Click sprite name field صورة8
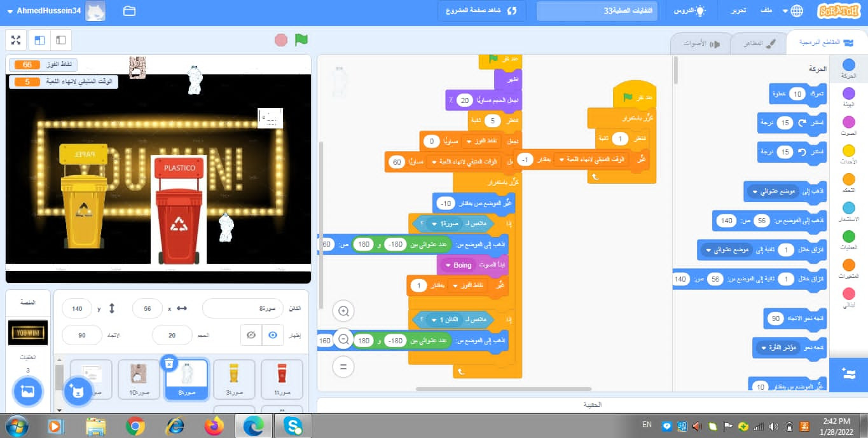The width and height of the screenshot is (868, 438). point(242,308)
